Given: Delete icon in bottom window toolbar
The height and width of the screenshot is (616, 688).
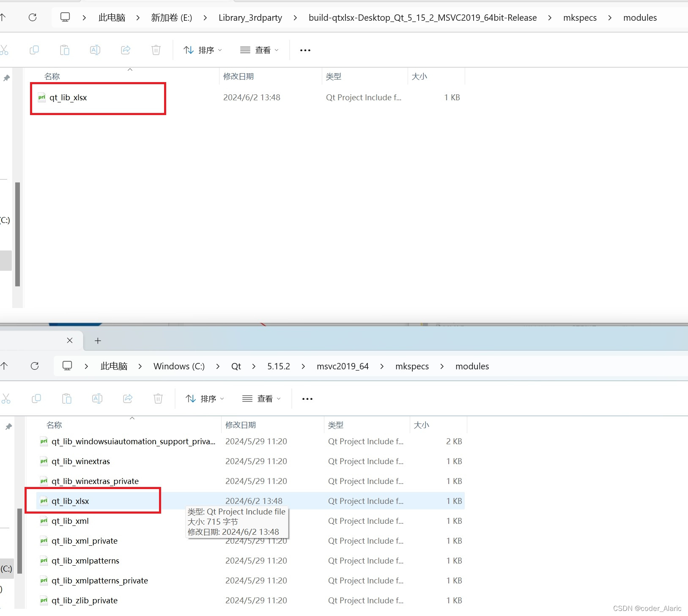Looking at the screenshot, I should (158, 399).
